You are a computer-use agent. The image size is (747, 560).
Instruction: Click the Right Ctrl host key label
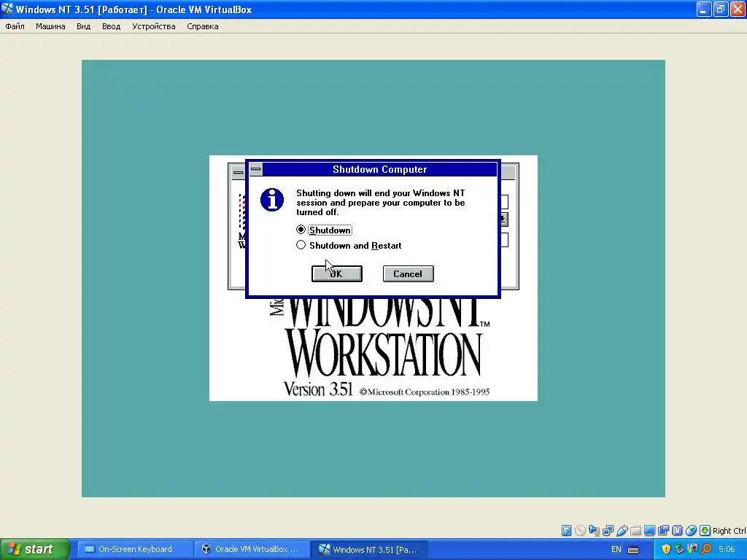pyautogui.click(x=729, y=531)
